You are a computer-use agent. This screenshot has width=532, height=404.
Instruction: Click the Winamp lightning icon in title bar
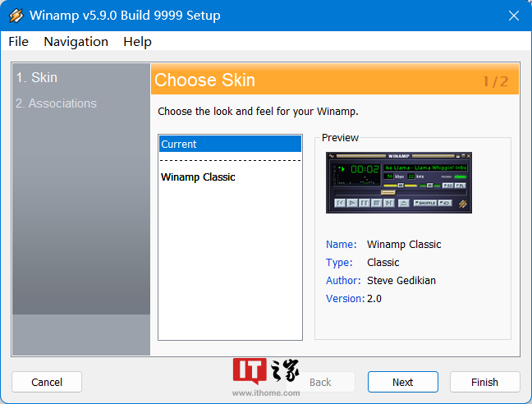16,16
